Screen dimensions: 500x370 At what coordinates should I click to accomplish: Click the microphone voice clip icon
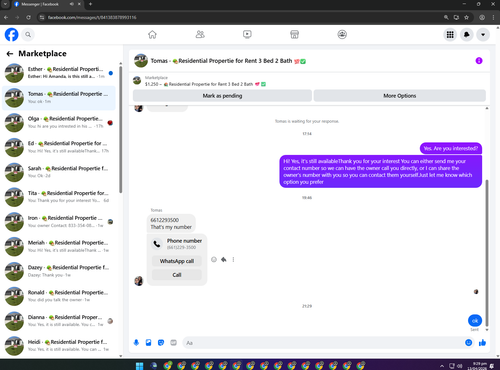(136, 342)
